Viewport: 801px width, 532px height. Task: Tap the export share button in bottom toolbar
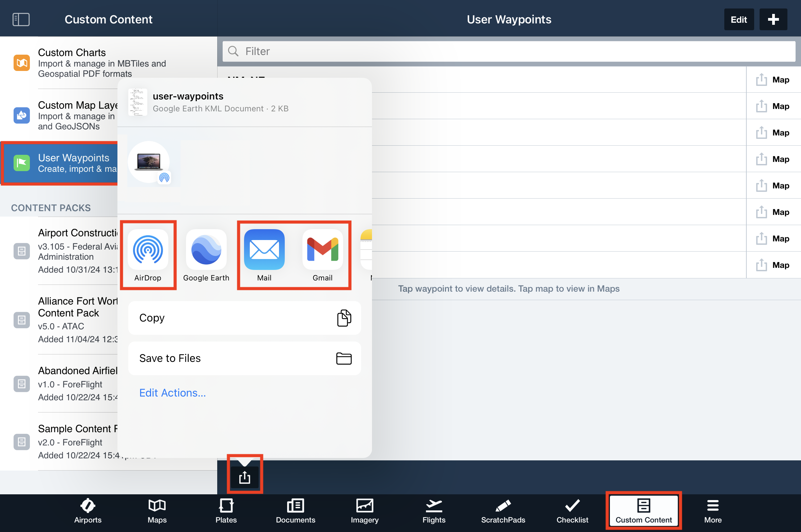point(245,478)
